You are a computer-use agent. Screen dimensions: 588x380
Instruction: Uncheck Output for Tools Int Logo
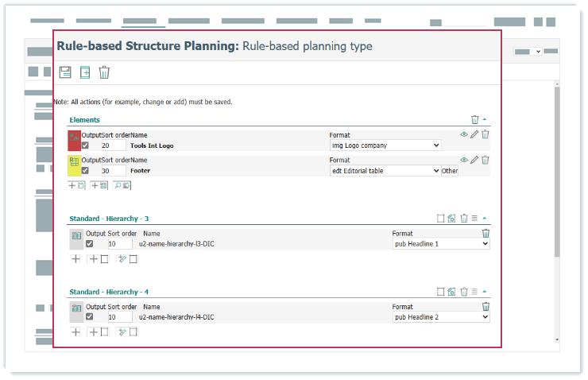85,145
